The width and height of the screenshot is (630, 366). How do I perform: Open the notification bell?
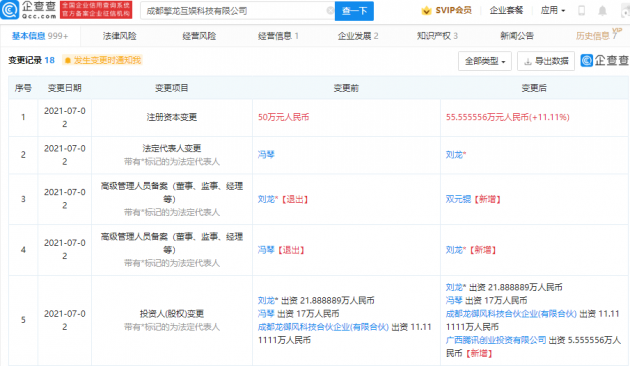(x=602, y=11)
